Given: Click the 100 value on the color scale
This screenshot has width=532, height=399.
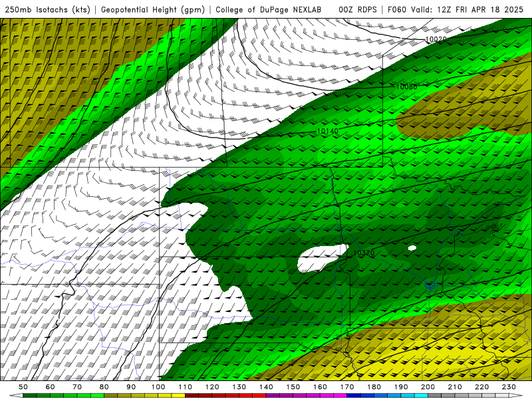Looking at the screenshot, I should 158,387.
